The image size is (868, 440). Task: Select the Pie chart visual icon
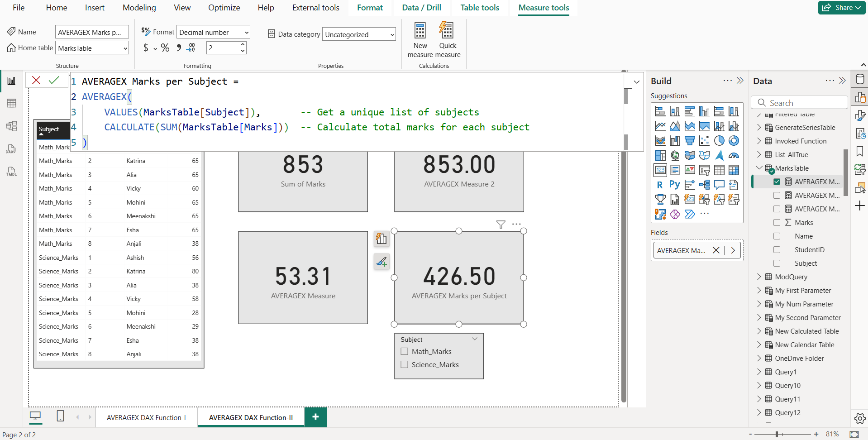[x=719, y=141]
